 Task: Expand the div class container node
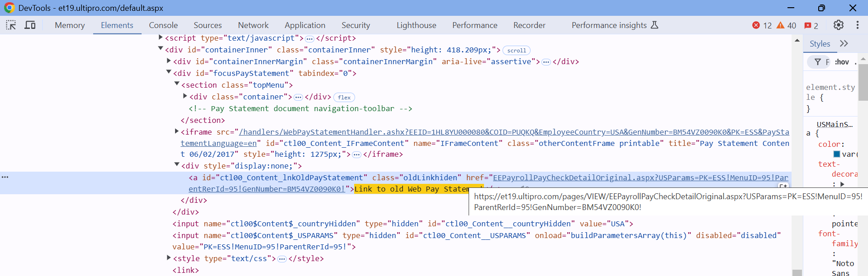185,96
